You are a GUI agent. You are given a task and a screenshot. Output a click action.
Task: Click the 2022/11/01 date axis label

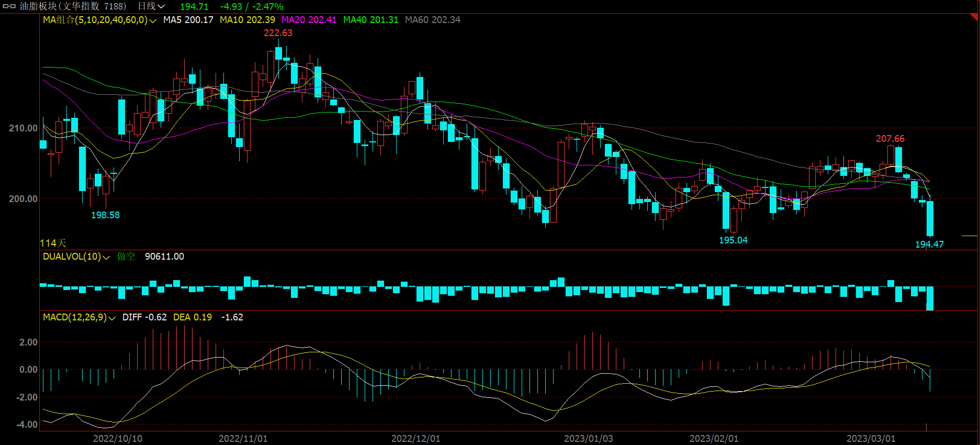[x=243, y=439]
